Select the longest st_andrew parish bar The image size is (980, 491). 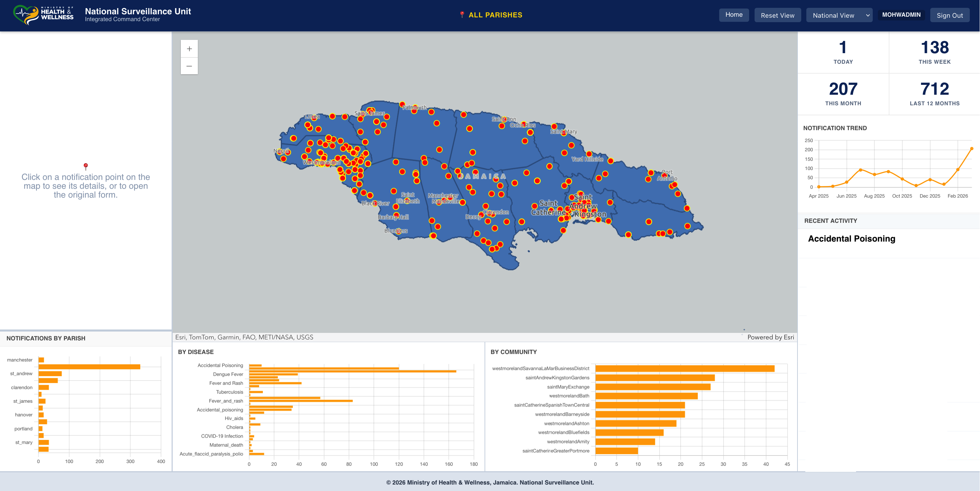click(89, 367)
